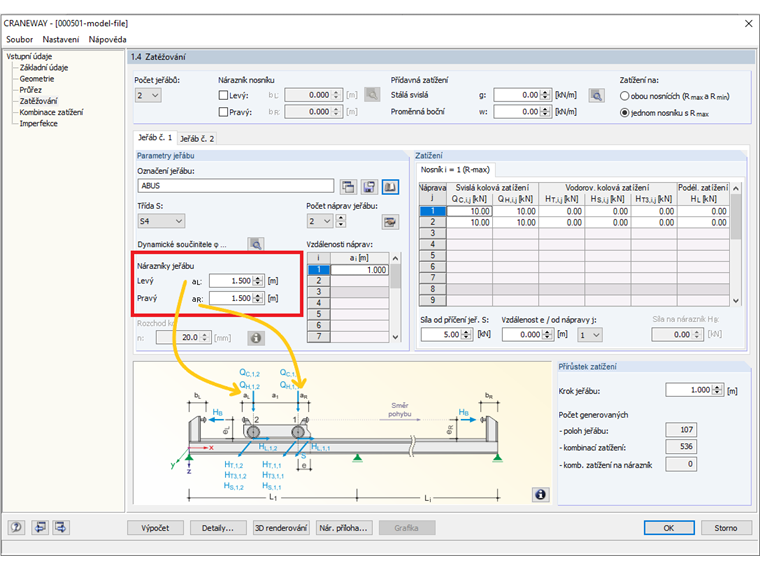Click info icon in crane diagram corner
Viewport: 760px width, 570px height.
540,494
